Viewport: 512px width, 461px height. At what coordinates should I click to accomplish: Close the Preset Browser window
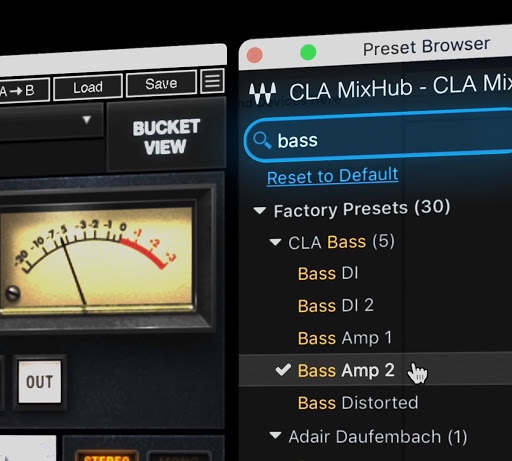point(255,55)
